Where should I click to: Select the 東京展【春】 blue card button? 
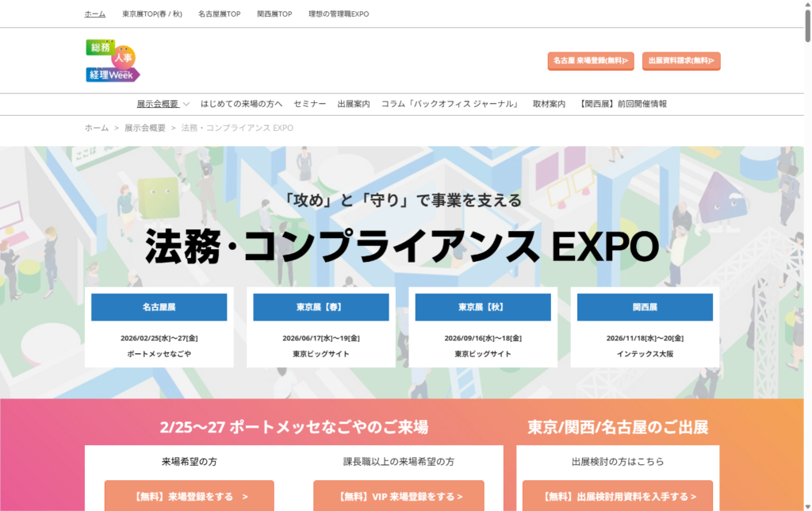click(320, 307)
